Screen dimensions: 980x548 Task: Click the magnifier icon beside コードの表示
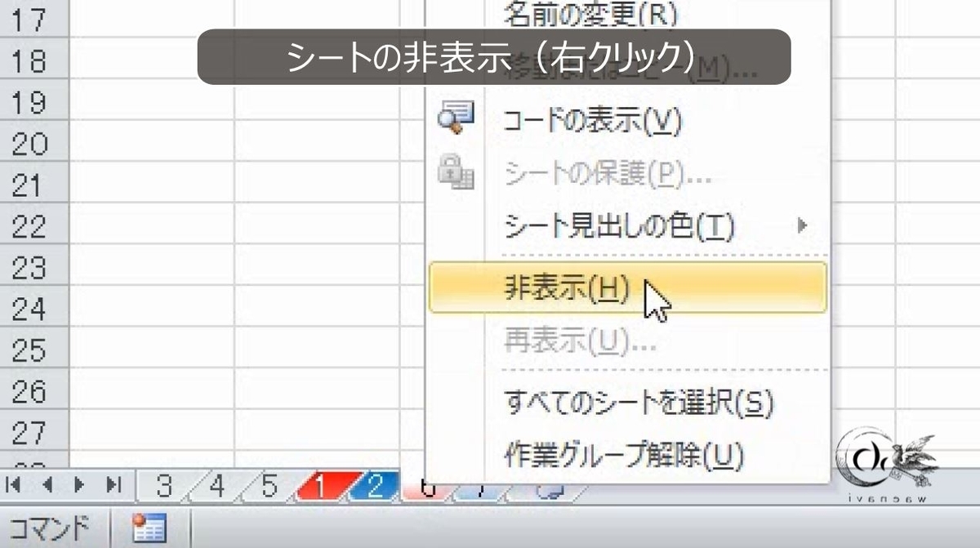(x=459, y=117)
